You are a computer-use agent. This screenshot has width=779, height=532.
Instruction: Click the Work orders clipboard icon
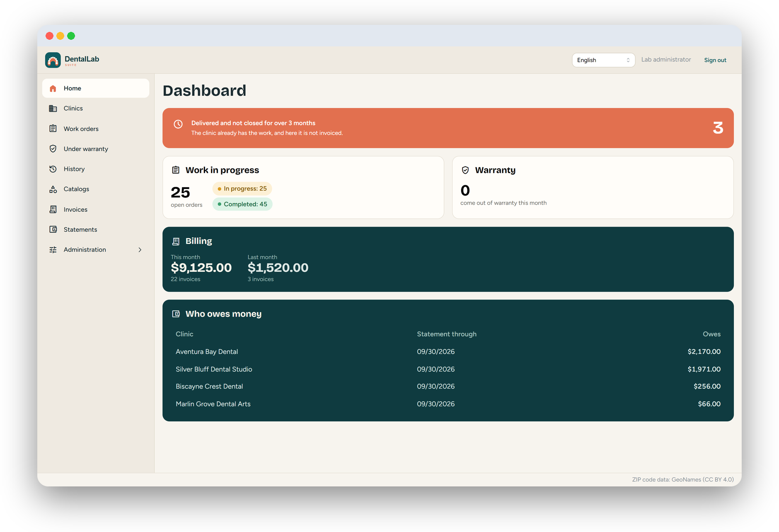point(53,129)
